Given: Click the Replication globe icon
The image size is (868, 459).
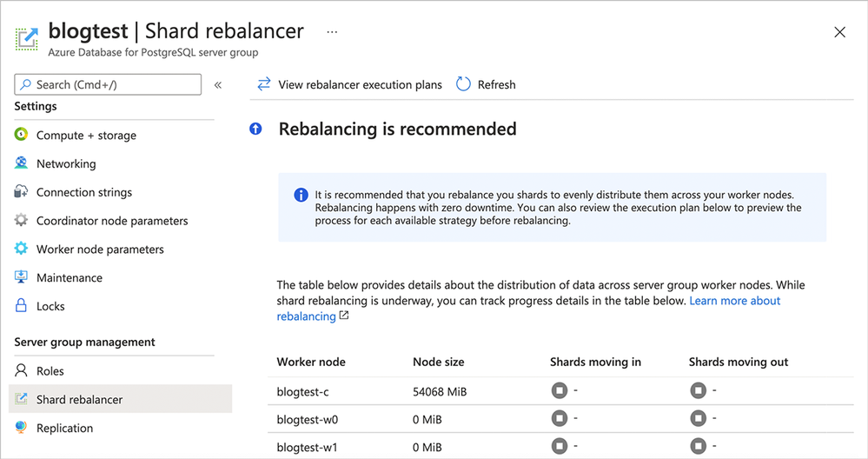Looking at the screenshot, I should tap(22, 428).
